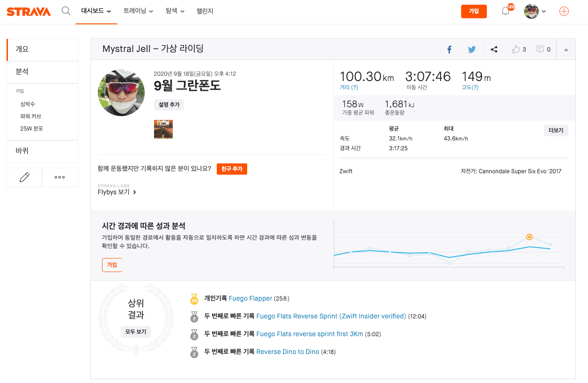588x383 pixels.
Task: Collapse the activity header with the triangle
Action: (x=566, y=50)
